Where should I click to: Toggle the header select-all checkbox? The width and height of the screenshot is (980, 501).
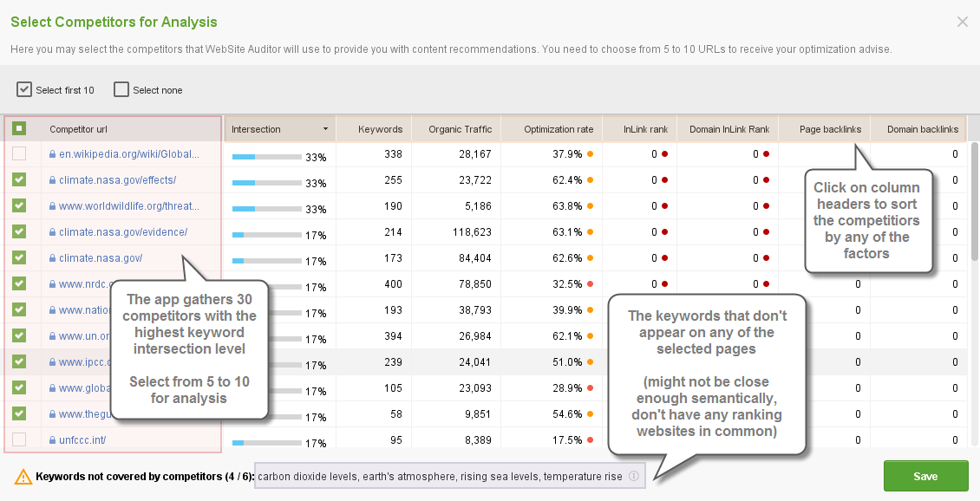coord(19,129)
